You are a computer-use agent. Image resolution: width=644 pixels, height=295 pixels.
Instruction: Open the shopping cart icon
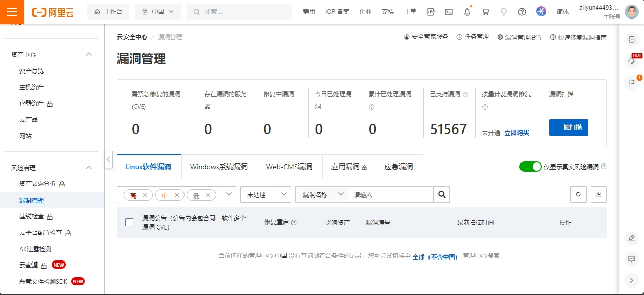tap(485, 11)
